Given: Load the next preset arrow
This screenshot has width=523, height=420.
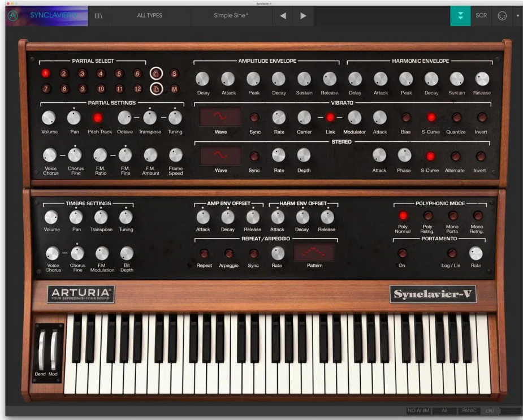Looking at the screenshot, I should [303, 16].
